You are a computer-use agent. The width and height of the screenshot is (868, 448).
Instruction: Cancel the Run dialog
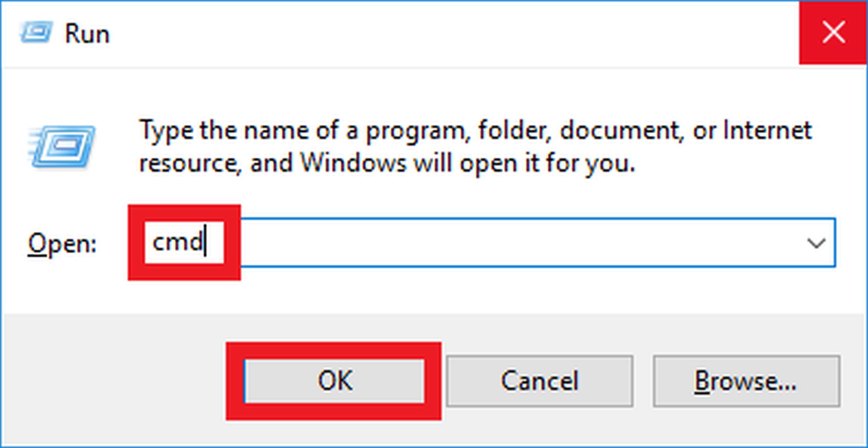click(539, 381)
